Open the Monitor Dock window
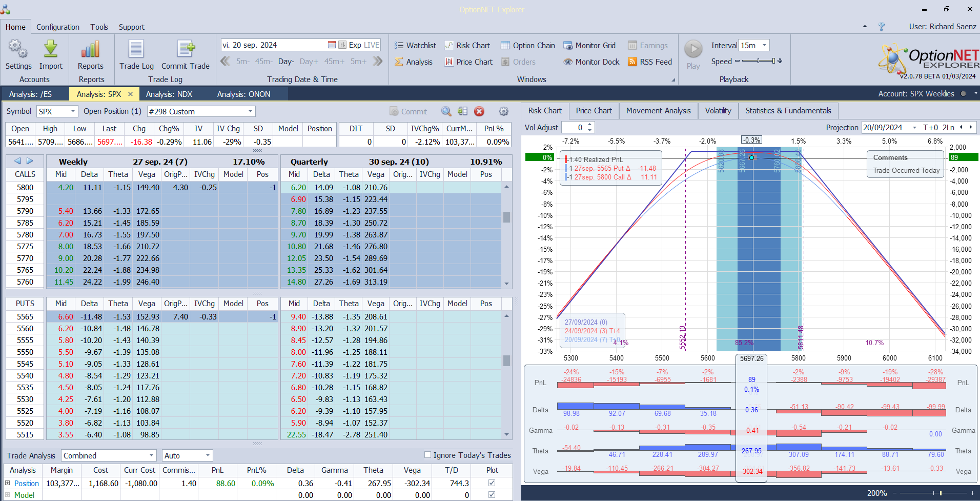 (x=591, y=62)
